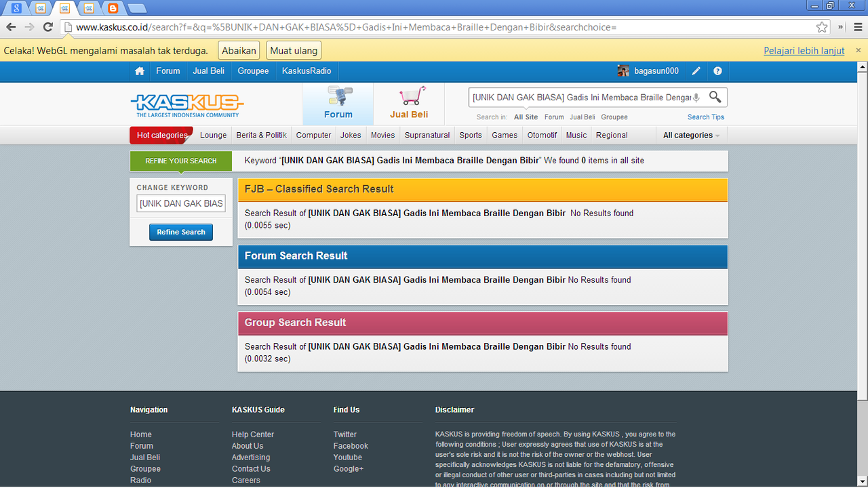Click the FJB Classified Search Result heading
The height and width of the screenshot is (488, 868).
coord(319,189)
